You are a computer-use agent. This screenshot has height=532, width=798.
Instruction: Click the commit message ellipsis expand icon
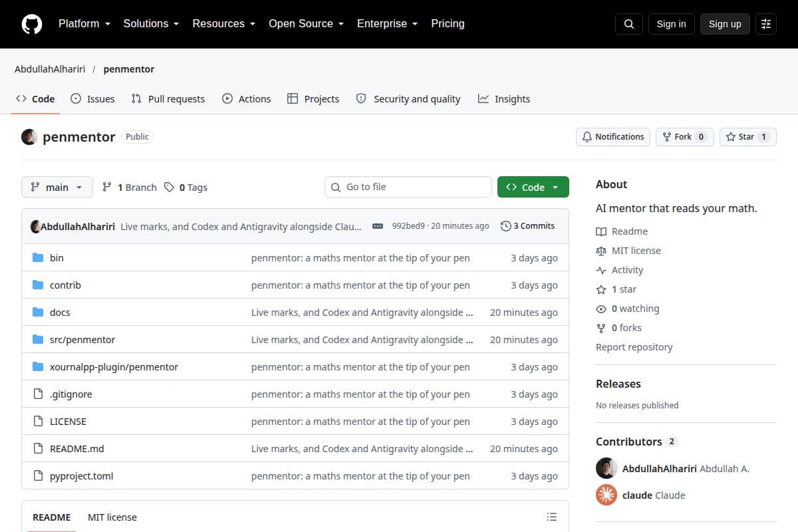coord(378,226)
